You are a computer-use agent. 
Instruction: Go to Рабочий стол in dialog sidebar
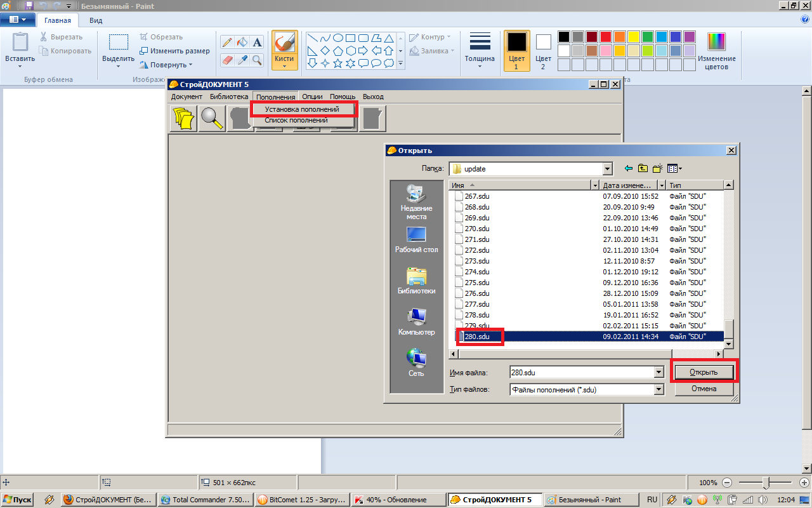pyautogui.click(x=416, y=240)
